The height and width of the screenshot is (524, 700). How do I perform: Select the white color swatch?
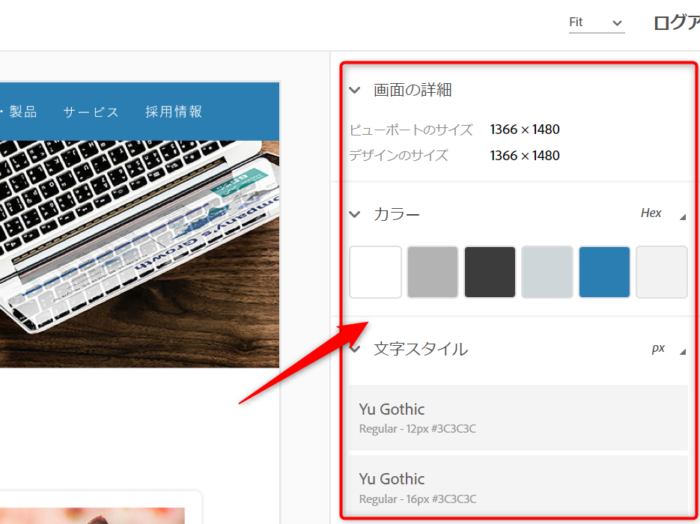375,272
